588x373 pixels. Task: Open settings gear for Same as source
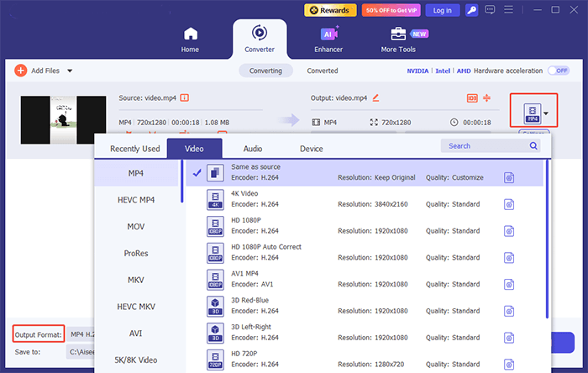[509, 178]
